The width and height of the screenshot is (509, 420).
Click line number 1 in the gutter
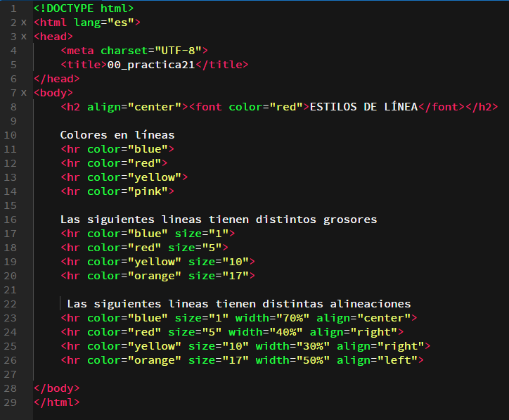click(x=13, y=8)
